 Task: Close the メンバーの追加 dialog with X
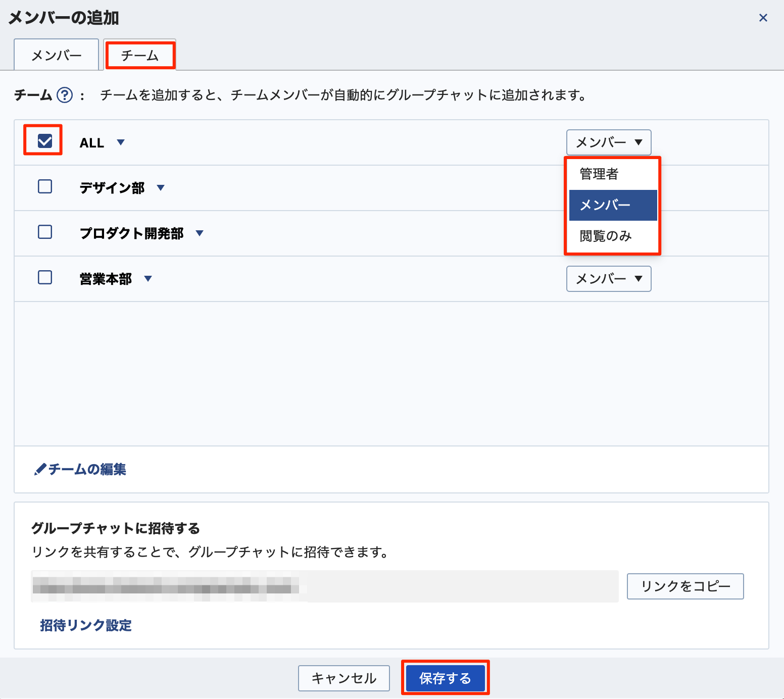(763, 18)
